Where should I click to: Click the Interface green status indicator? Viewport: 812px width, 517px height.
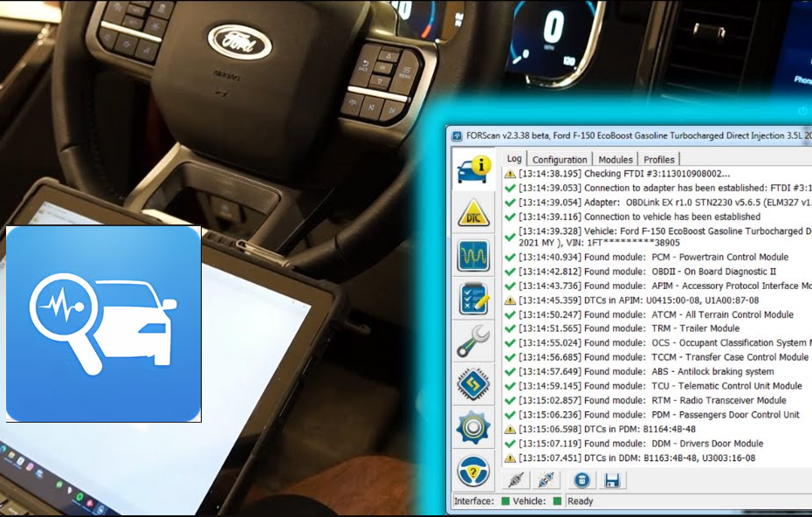click(x=506, y=501)
